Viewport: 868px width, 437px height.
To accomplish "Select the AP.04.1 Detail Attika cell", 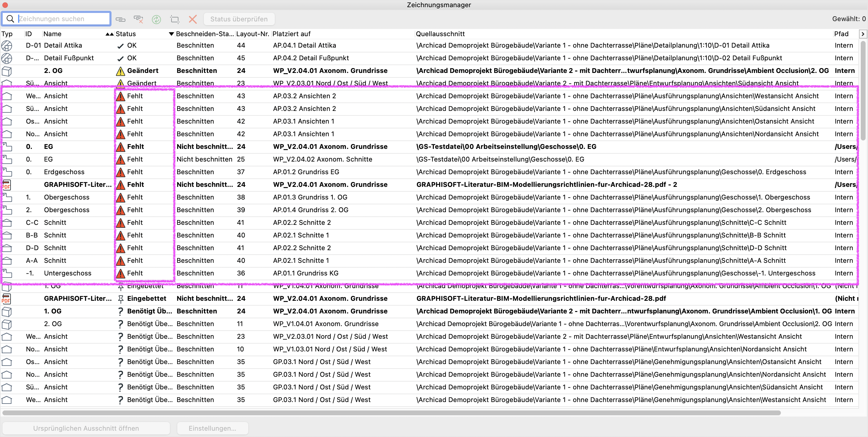I will 304,46.
